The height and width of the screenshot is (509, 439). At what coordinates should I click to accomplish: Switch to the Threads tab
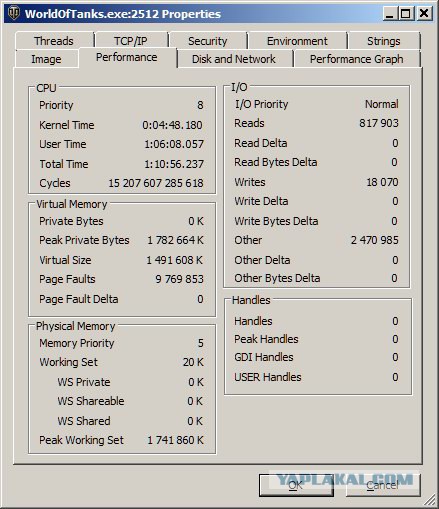[54, 41]
